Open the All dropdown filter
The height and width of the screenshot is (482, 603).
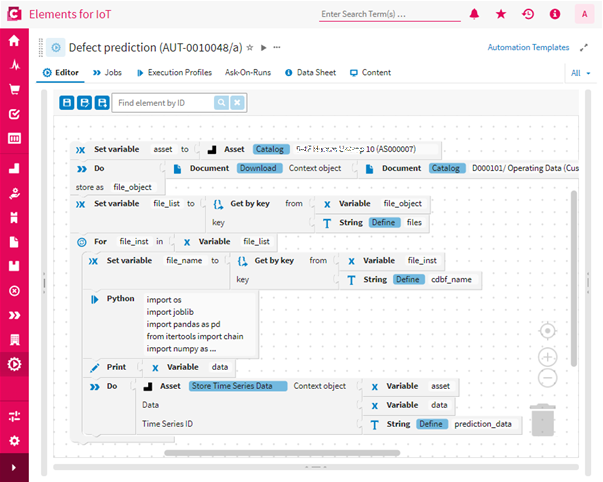tap(580, 73)
